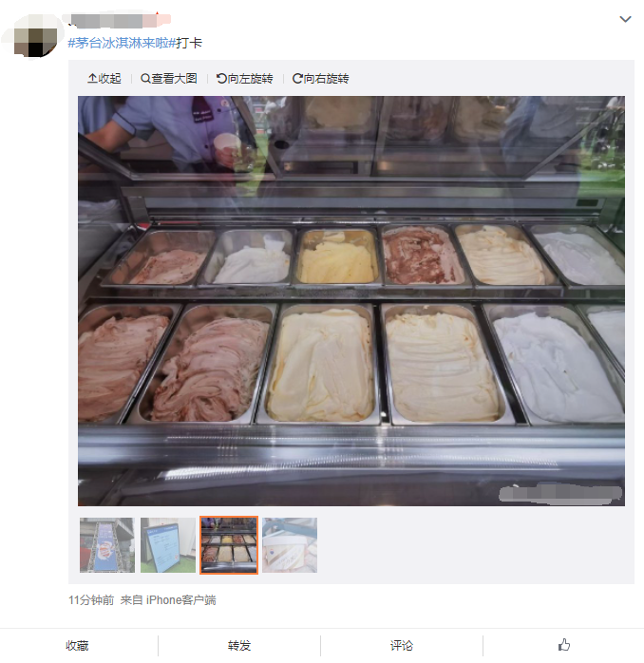644x663 pixels.
Task: Click 收藏 to favorite the post
Action: [x=77, y=645]
